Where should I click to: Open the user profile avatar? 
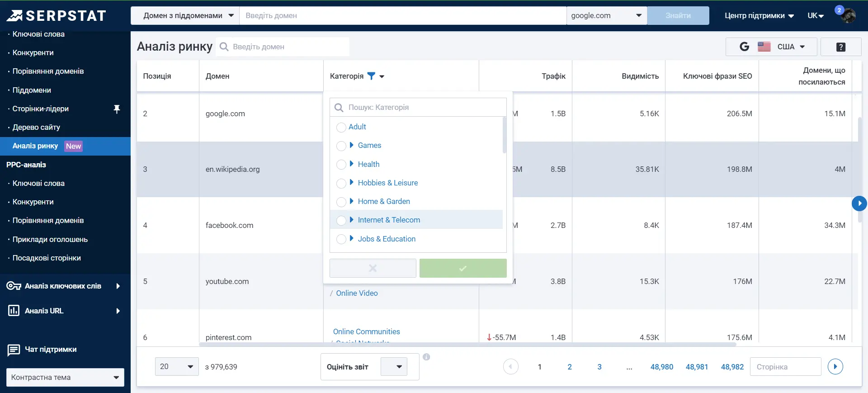[848, 16]
